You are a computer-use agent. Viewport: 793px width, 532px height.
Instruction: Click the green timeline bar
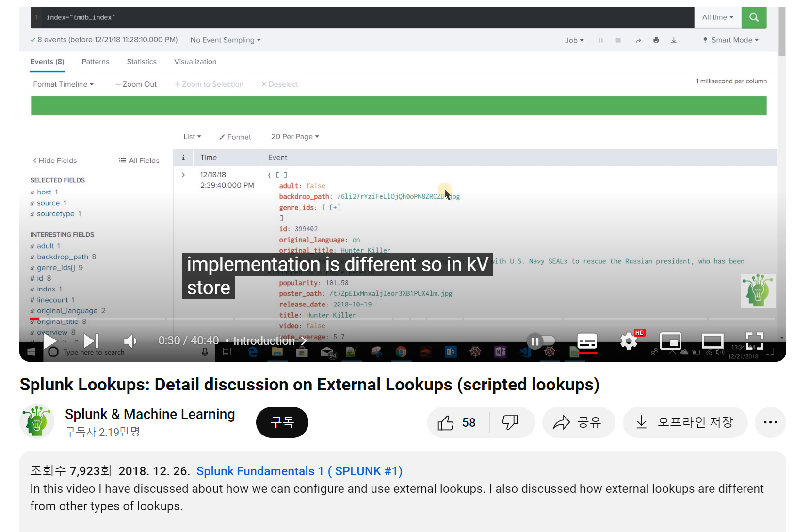[399, 106]
